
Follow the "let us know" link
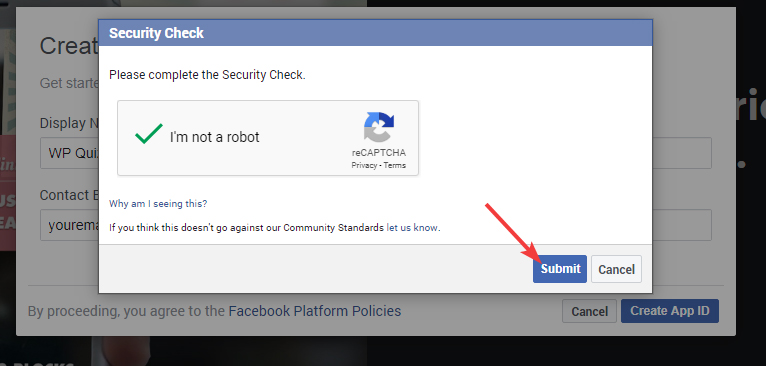pos(412,228)
